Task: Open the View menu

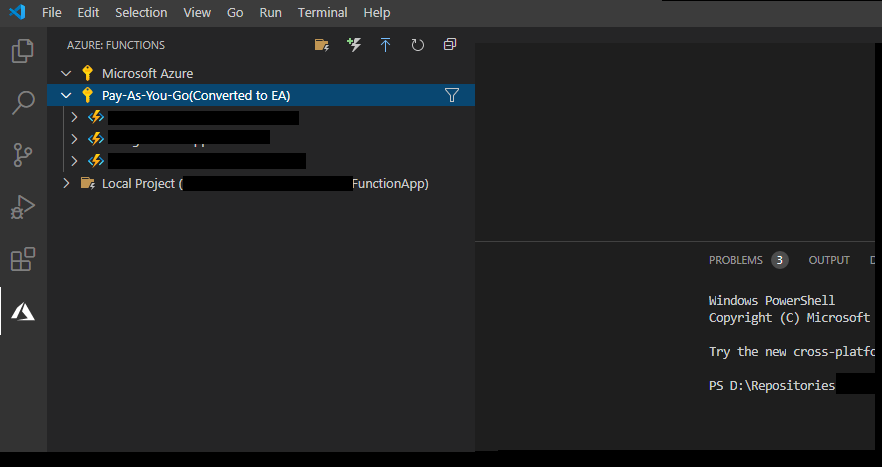Action: [197, 12]
